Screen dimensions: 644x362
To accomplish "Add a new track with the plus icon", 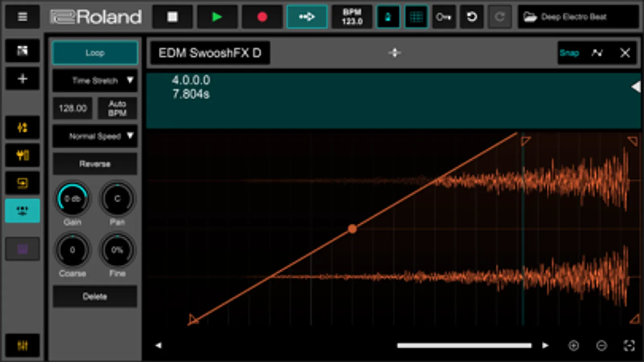I will (x=23, y=78).
